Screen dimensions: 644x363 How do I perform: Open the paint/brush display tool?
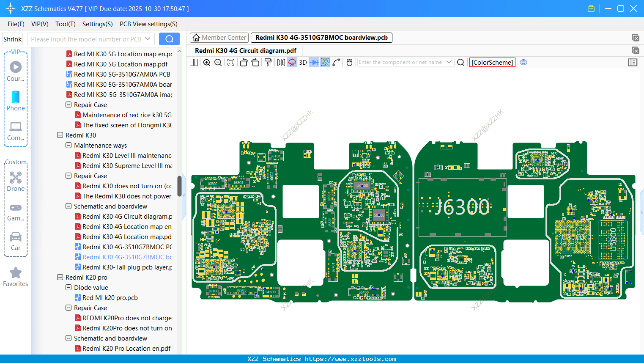pos(269,62)
